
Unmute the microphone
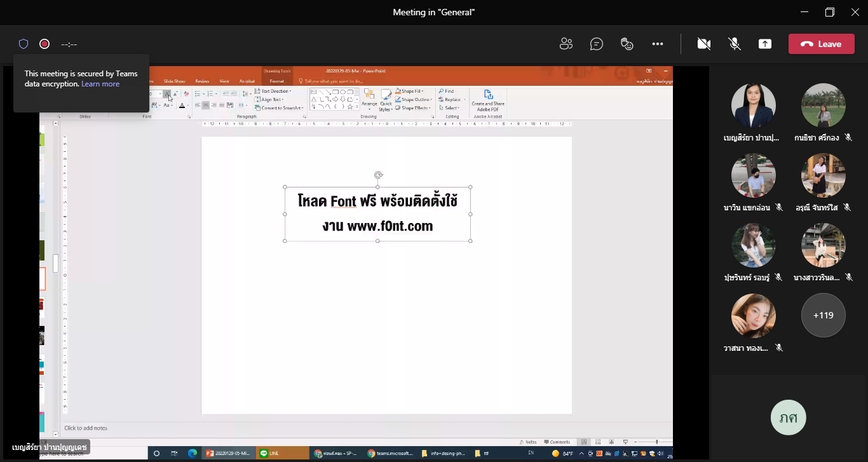coord(735,44)
